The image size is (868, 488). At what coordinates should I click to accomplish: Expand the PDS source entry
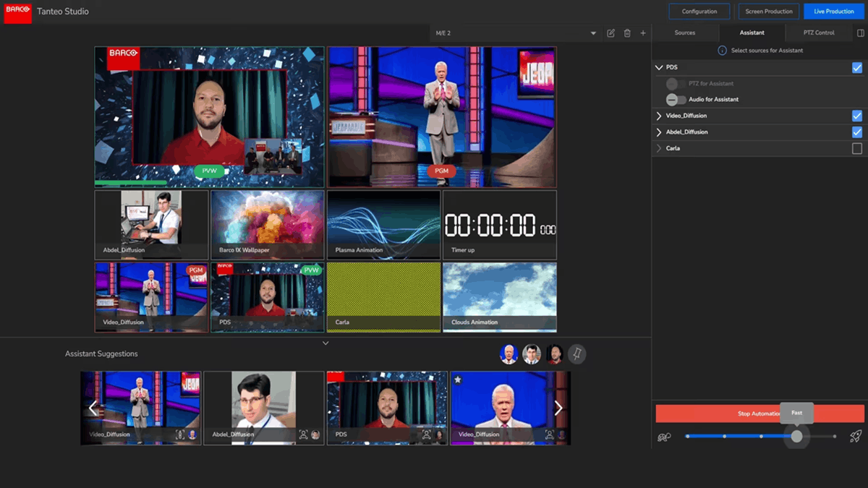tap(658, 67)
